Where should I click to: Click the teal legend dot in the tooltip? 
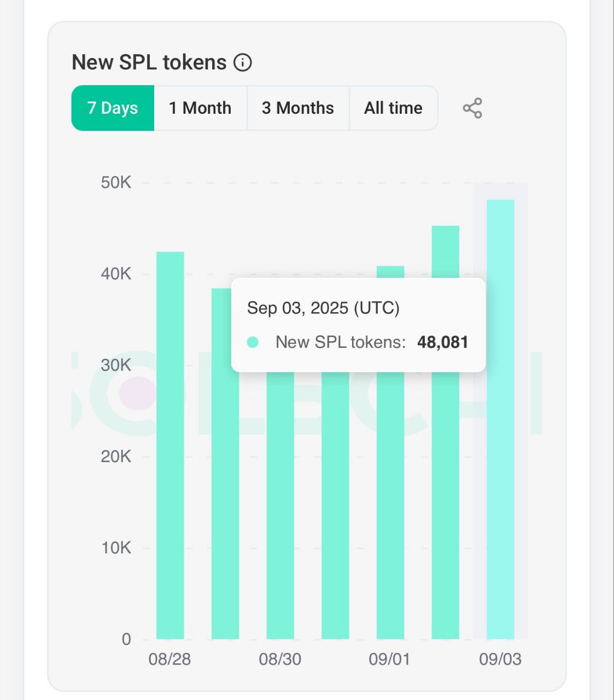253,342
